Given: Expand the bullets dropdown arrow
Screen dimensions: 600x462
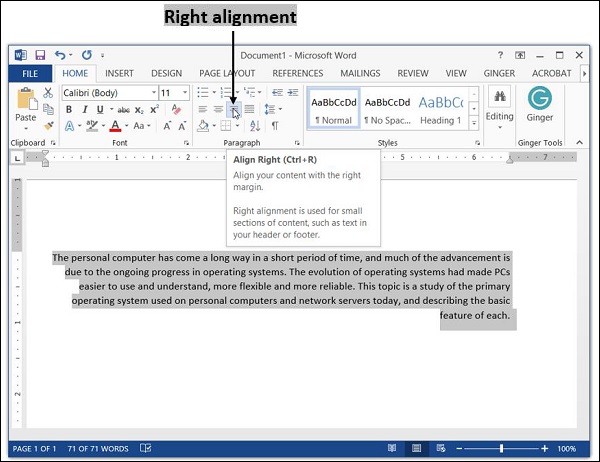Looking at the screenshot, I should [214, 92].
